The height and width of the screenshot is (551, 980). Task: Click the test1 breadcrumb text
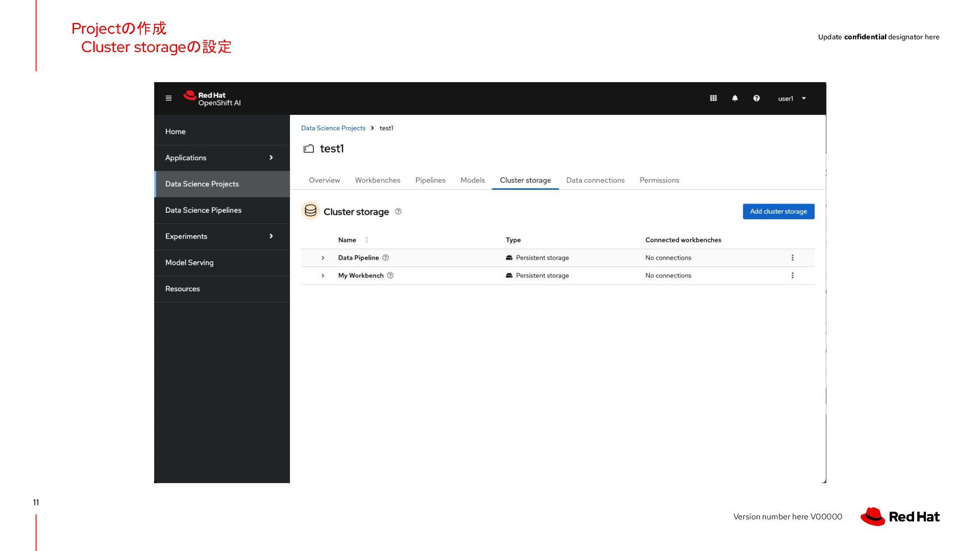coord(386,128)
